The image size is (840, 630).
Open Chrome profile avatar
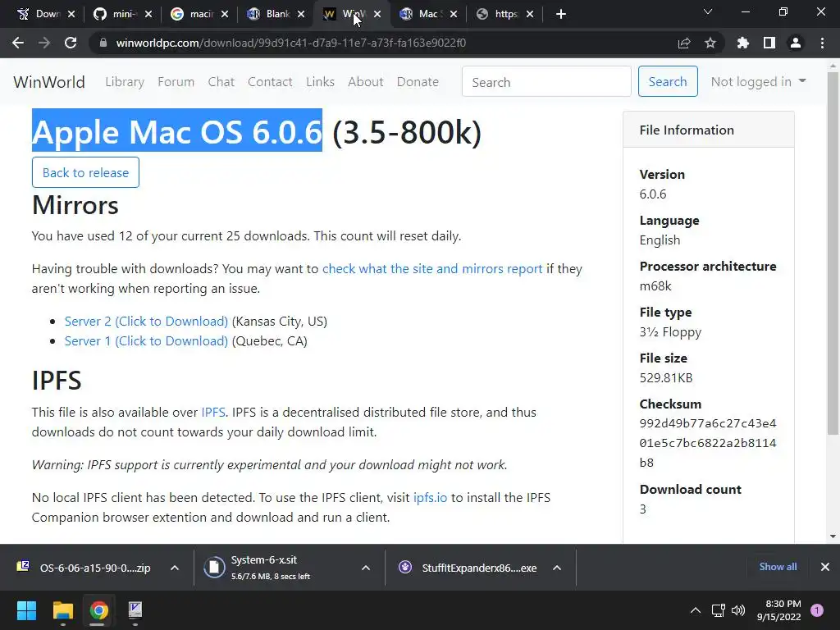[796, 43]
